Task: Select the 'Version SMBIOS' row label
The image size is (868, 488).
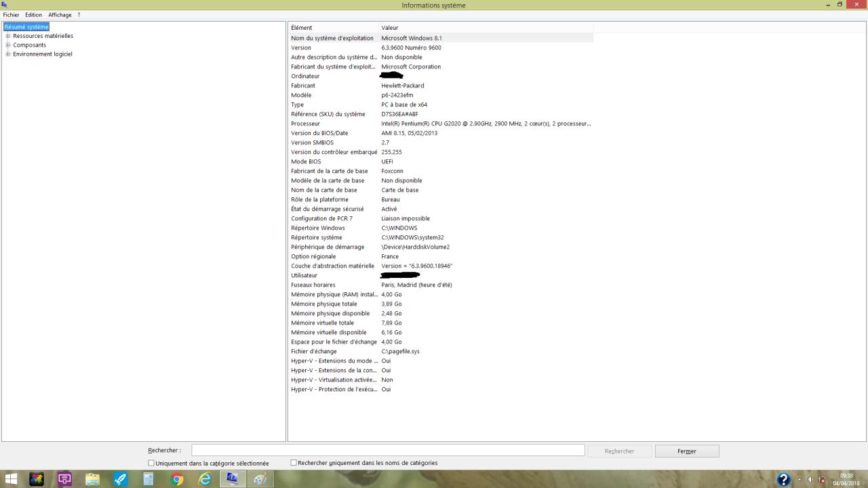Action: (x=313, y=142)
